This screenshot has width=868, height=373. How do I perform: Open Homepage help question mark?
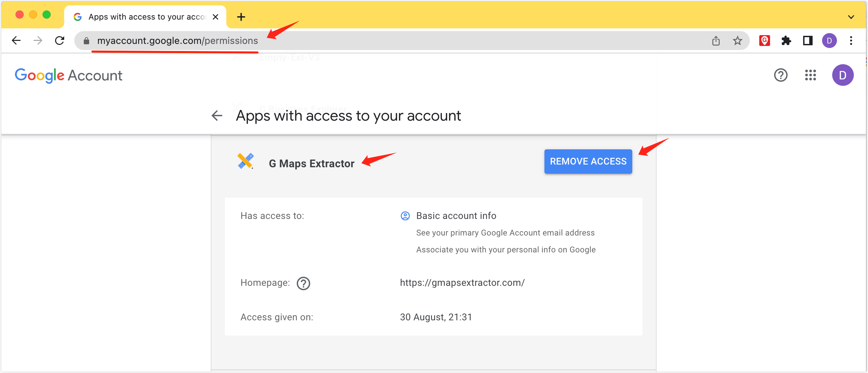click(x=303, y=283)
